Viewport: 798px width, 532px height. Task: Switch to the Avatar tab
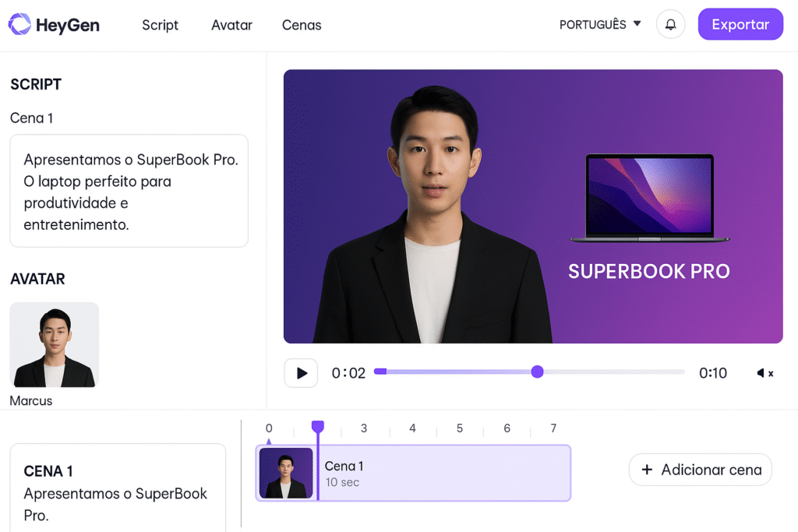pos(231,25)
